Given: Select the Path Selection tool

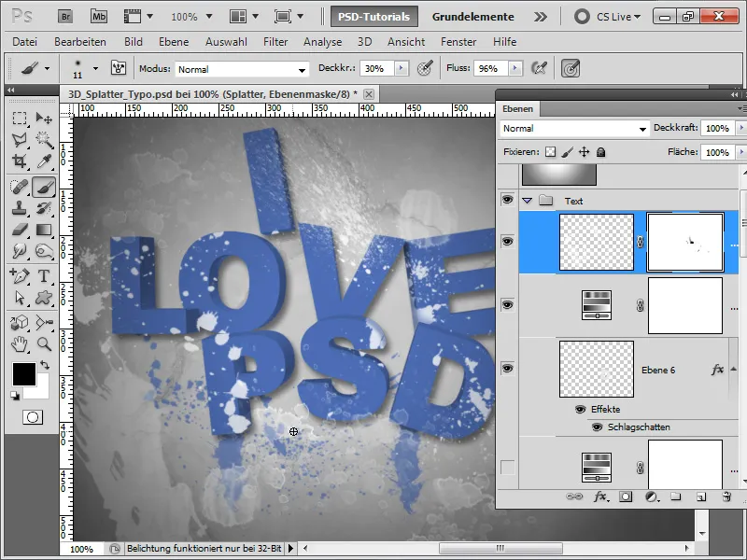Looking at the screenshot, I should tap(19, 298).
